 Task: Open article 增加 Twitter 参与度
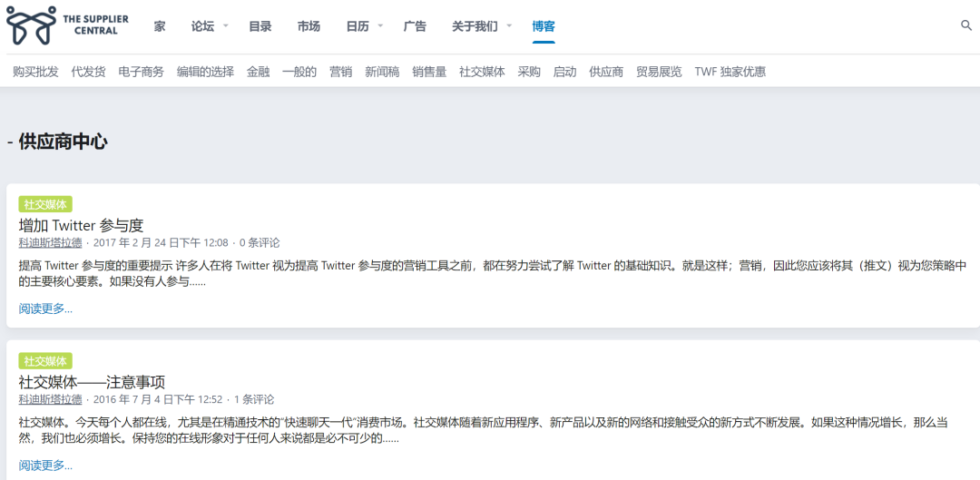tap(82, 225)
